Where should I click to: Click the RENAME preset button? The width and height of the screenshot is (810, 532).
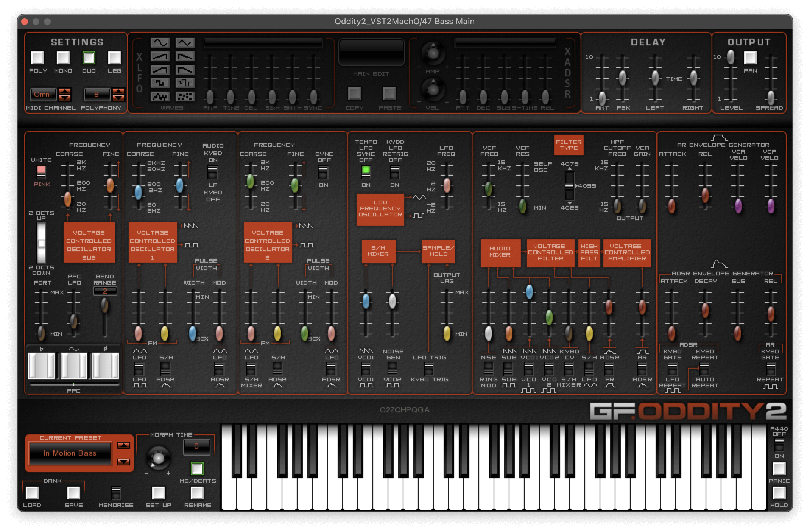click(x=197, y=493)
